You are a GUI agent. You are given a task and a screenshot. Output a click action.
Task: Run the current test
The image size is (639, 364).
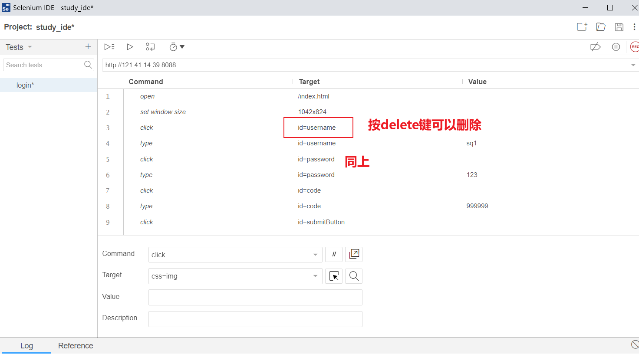[130, 47]
